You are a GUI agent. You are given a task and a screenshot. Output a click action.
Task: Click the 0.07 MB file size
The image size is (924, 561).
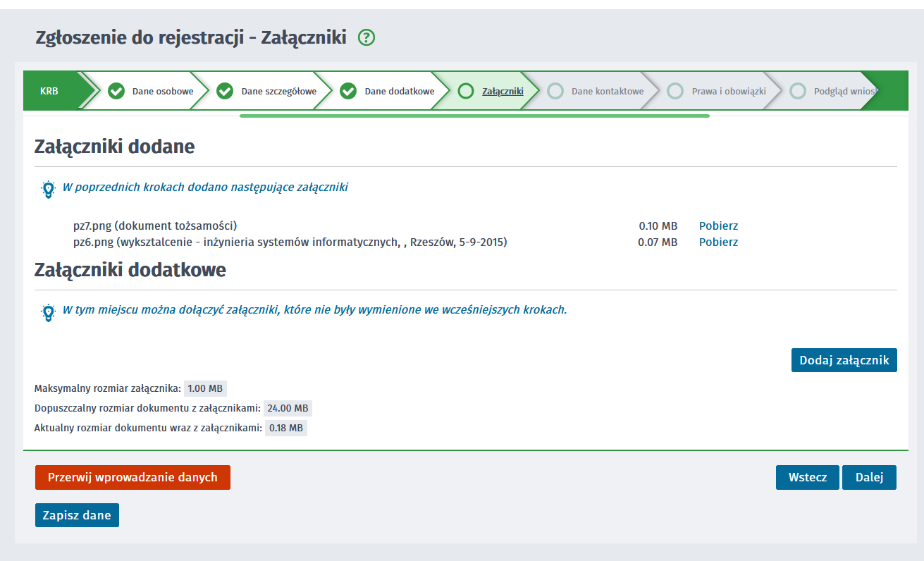[658, 242]
